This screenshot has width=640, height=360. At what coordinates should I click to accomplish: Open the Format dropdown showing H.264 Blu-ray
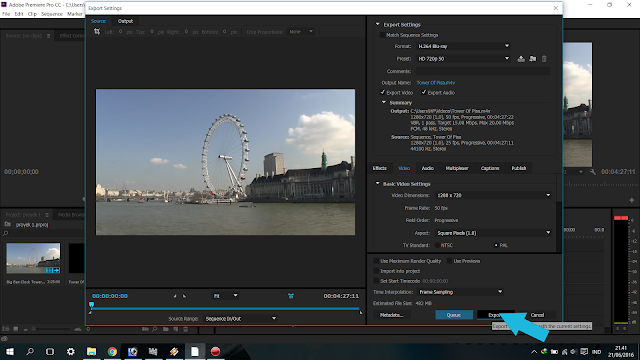pyautogui.click(x=463, y=46)
